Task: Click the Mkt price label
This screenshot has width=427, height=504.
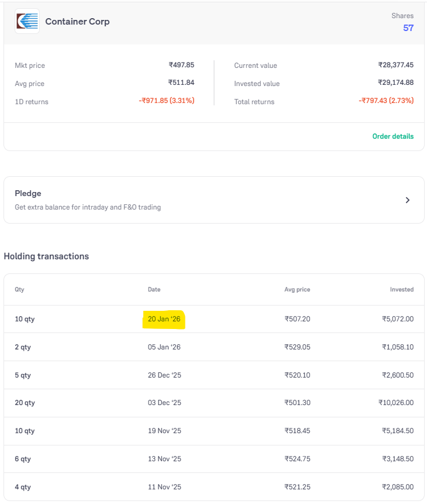Action: click(30, 66)
